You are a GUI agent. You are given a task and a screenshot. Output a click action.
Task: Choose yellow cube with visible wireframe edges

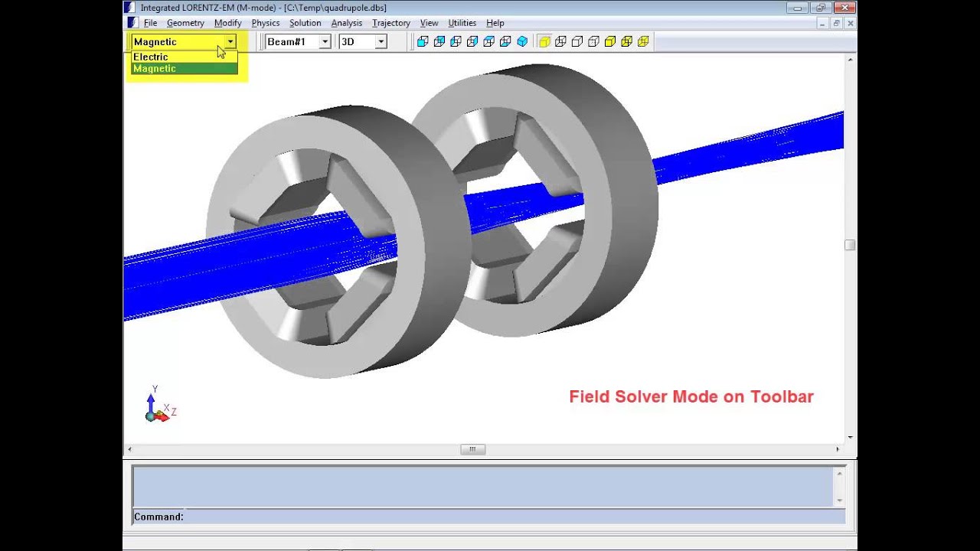pos(626,41)
